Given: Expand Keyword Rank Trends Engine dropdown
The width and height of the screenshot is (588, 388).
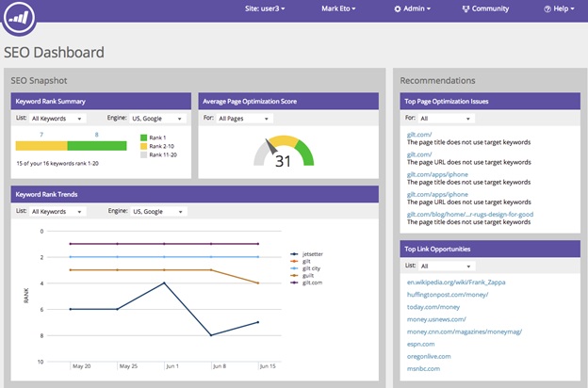Looking at the screenshot, I should click(x=158, y=212).
